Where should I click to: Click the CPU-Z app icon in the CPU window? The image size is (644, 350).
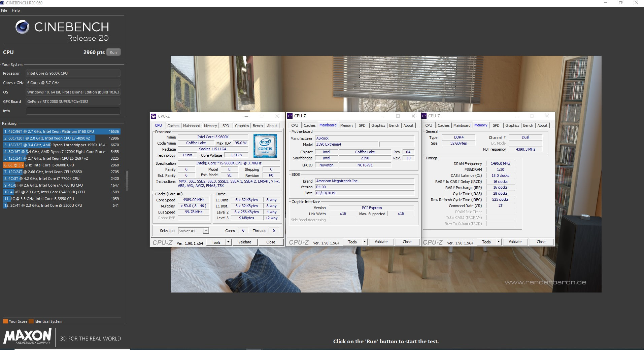154,116
